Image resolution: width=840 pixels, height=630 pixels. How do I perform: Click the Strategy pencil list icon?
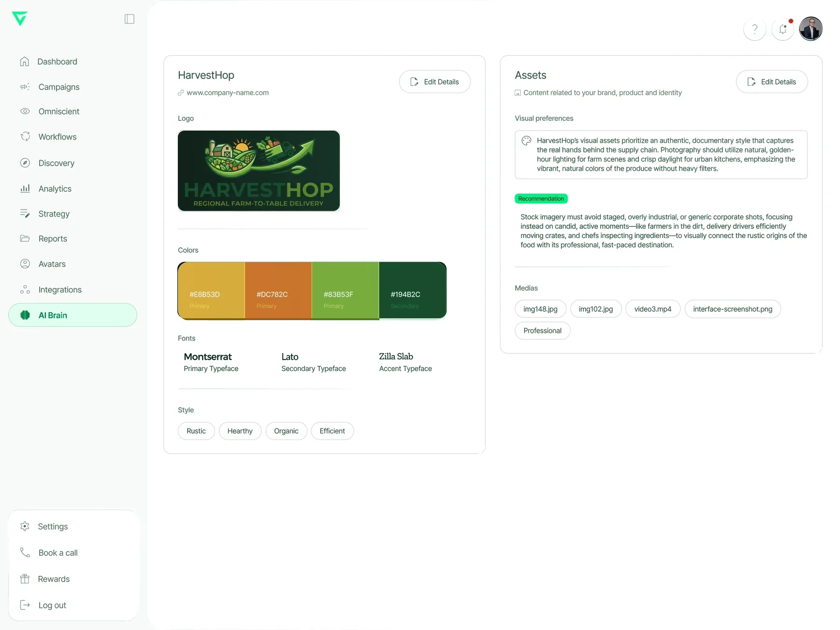(x=25, y=214)
